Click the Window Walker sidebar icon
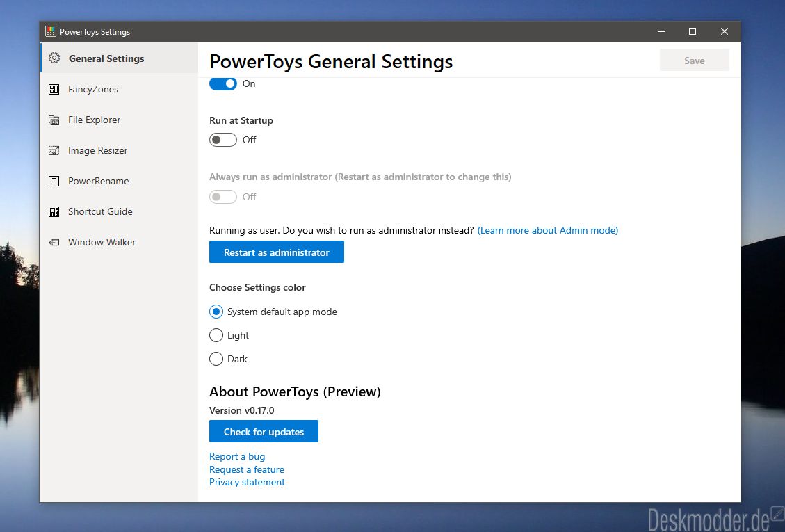Image resolution: width=785 pixels, height=532 pixels. (54, 242)
